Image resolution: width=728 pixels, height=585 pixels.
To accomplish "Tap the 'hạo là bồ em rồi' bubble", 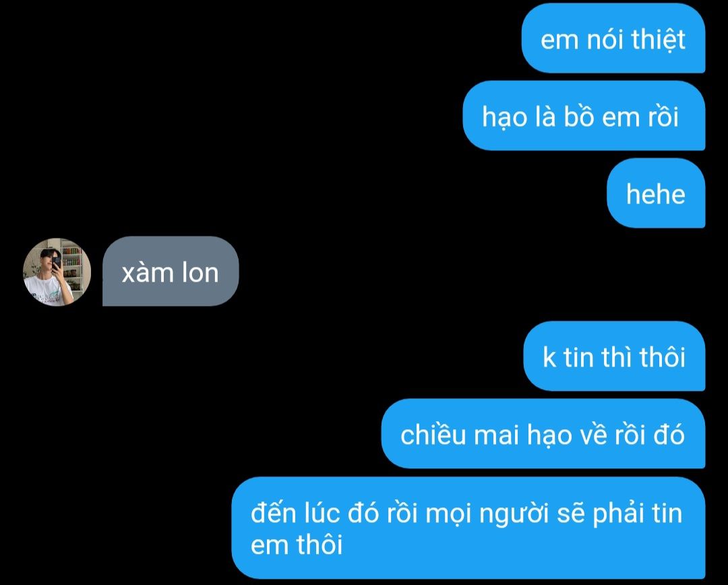I will click(x=584, y=116).
